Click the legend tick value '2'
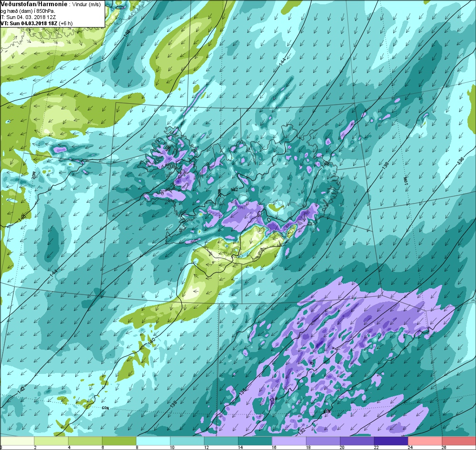This screenshot has width=476, height=450. click(x=35, y=447)
